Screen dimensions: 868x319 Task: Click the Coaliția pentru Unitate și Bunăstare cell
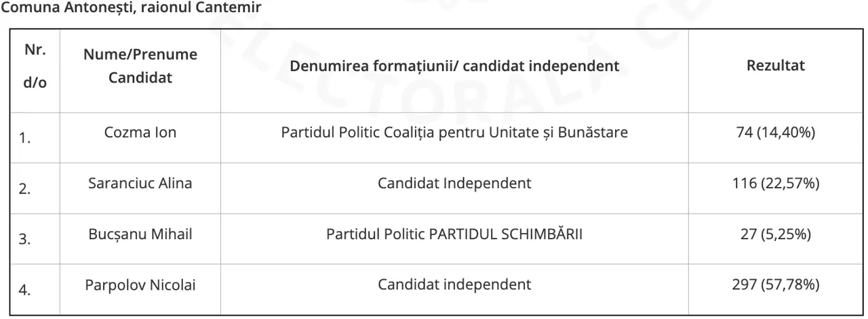(x=454, y=133)
